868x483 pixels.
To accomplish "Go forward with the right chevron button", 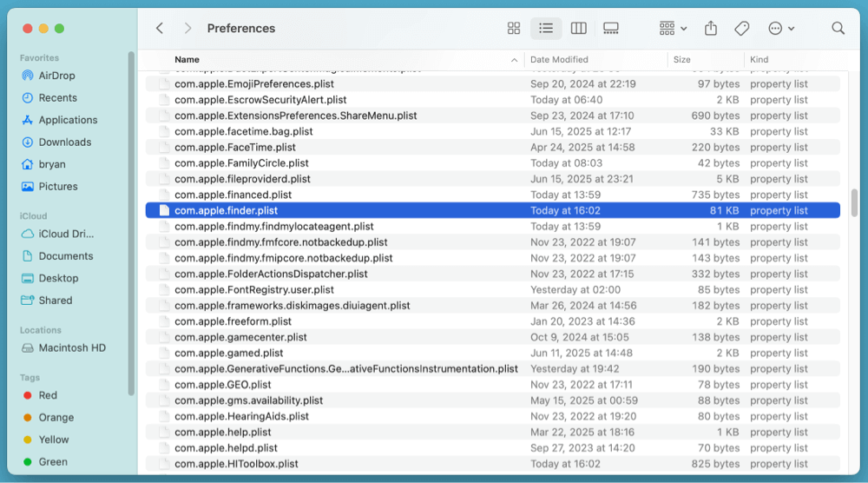I will (187, 29).
